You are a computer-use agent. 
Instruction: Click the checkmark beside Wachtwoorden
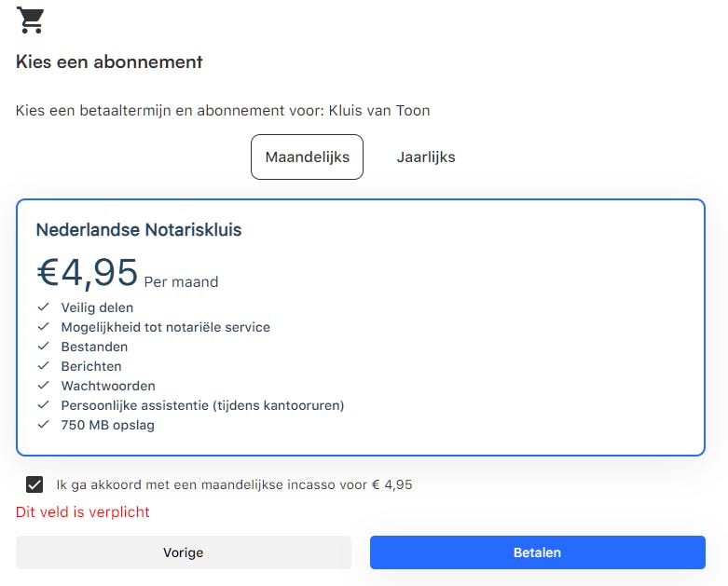[x=43, y=386]
